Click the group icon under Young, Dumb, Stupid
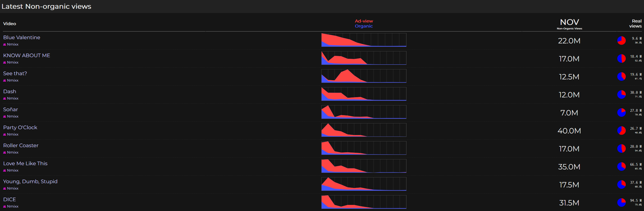This screenshot has width=644, height=211. (4, 188)
